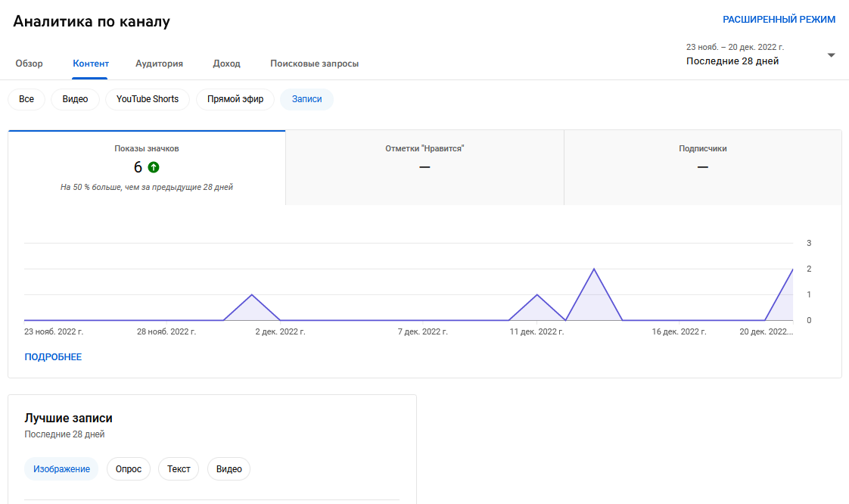Select the "Отметки Нравится" metric card
Screen dimensions: 849x504
(x=424, y=166)
